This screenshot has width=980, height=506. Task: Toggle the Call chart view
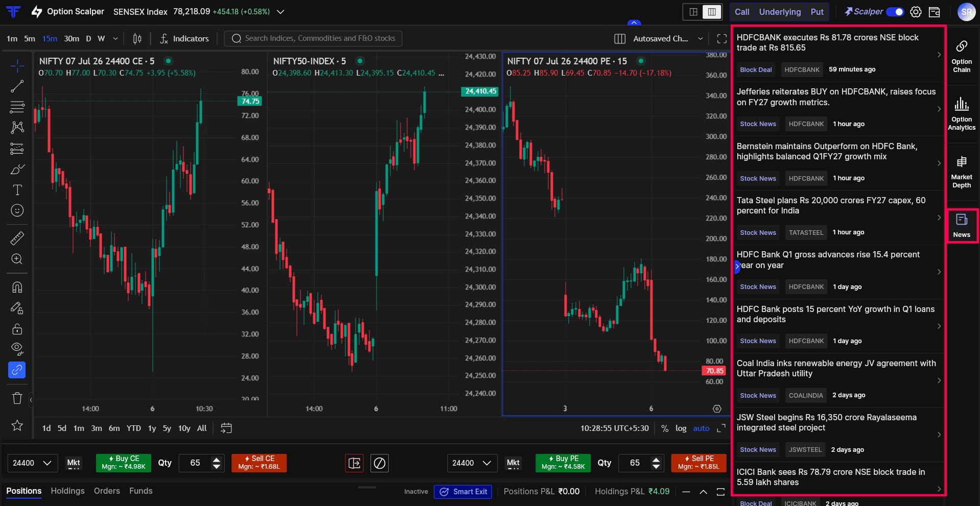742,12
